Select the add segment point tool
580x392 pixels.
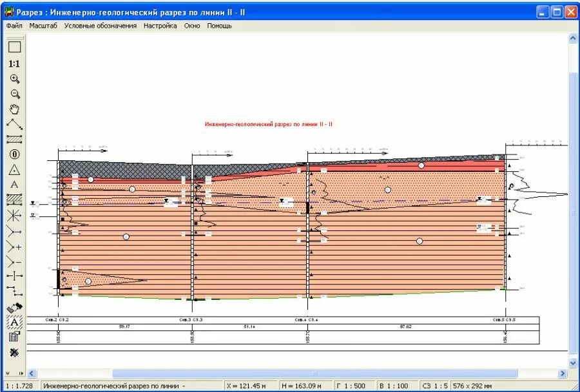[x=14, y=291]
